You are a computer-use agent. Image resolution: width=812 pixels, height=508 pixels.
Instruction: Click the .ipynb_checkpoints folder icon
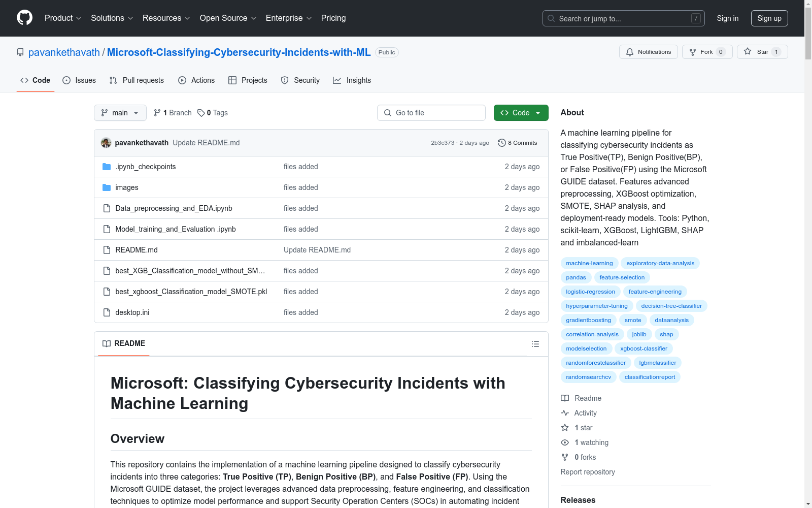(x=107, y=167)
